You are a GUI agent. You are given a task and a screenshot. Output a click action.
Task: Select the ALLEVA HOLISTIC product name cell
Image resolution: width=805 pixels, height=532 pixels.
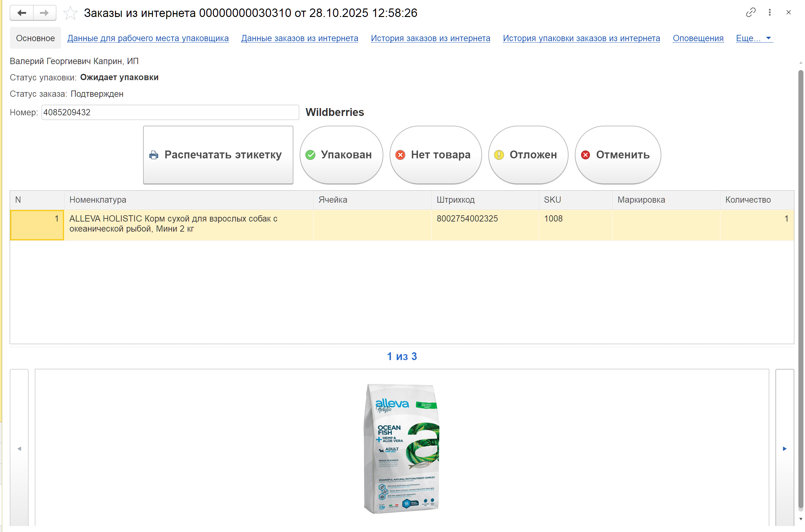188,225
